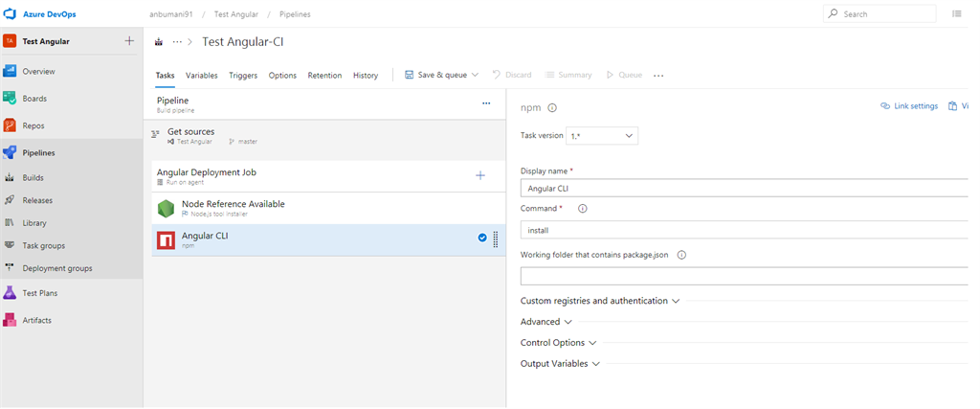Click the list settings icon near search
The width and height of the screenshot is (980, 409).
coord(957,13)
